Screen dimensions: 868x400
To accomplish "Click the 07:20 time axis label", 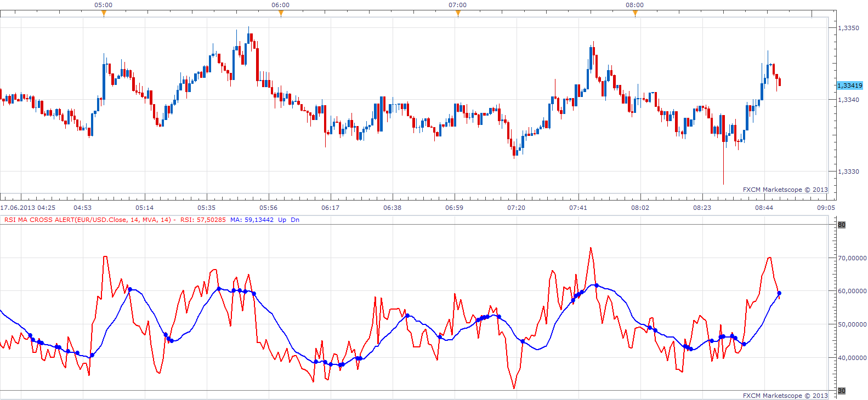I will pos(517,208).
